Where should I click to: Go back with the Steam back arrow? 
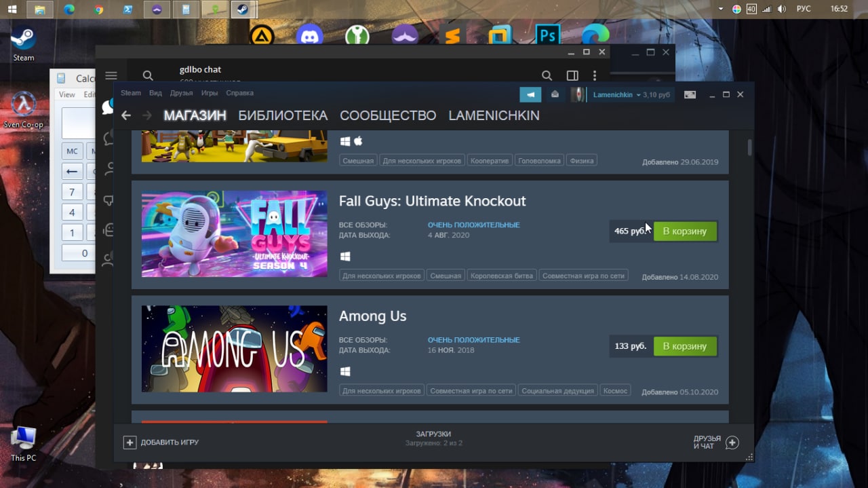coord(125,115)
